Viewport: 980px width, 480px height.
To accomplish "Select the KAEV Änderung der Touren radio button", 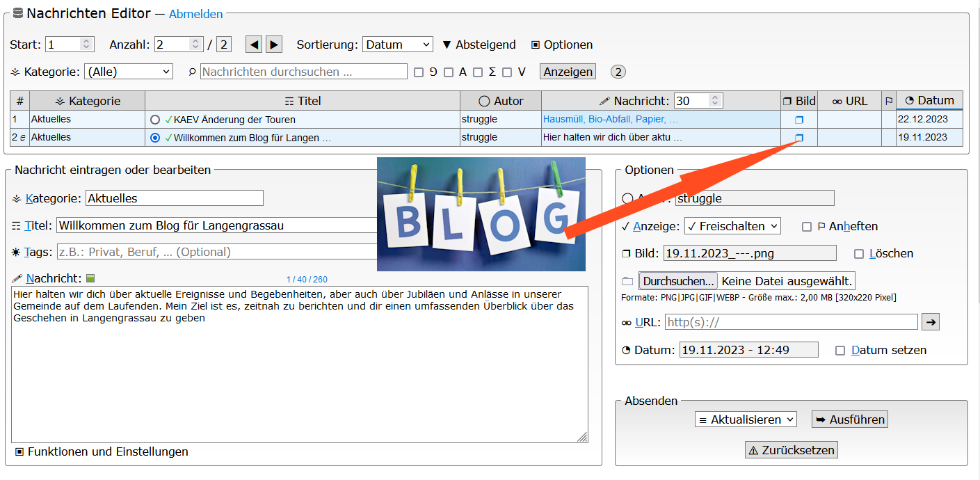I will tap(155, 120).
